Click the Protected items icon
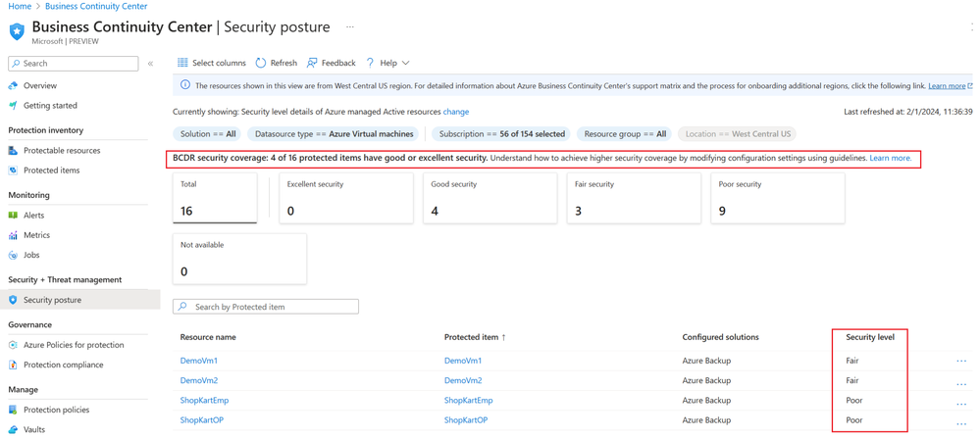 tap(13, 170)
